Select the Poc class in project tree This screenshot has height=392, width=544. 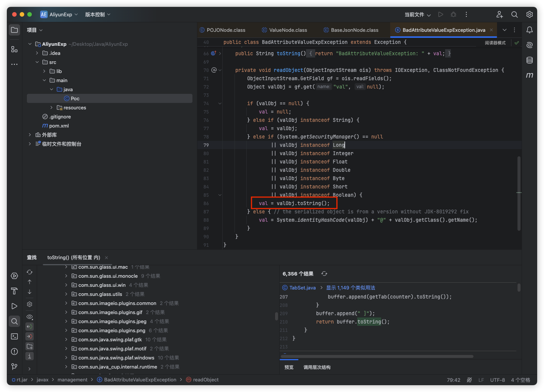109,98
